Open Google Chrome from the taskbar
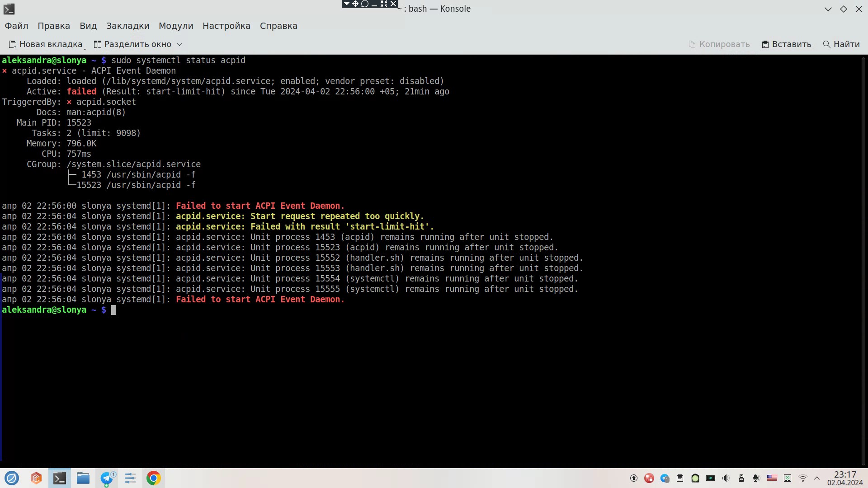868x488 pixels. tap(154, 478)
